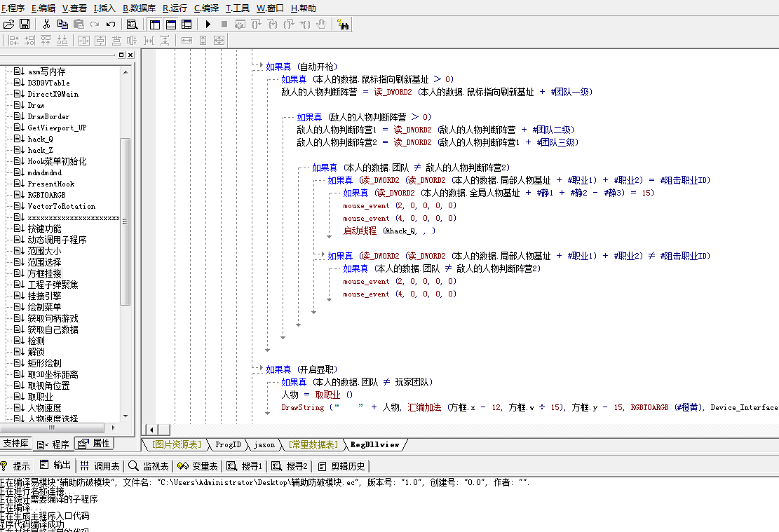Switch to the 搜寻2 tab

coord(290,466)
